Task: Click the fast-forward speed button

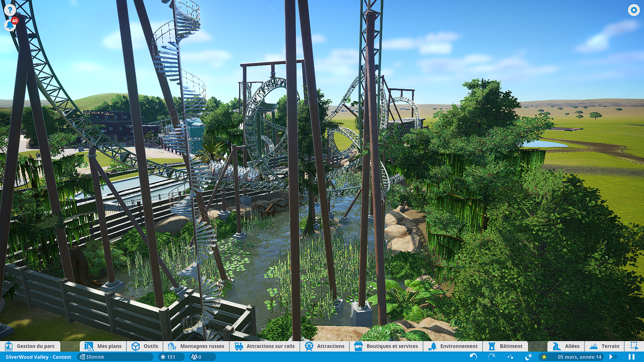Action: (x=613, y=357)
